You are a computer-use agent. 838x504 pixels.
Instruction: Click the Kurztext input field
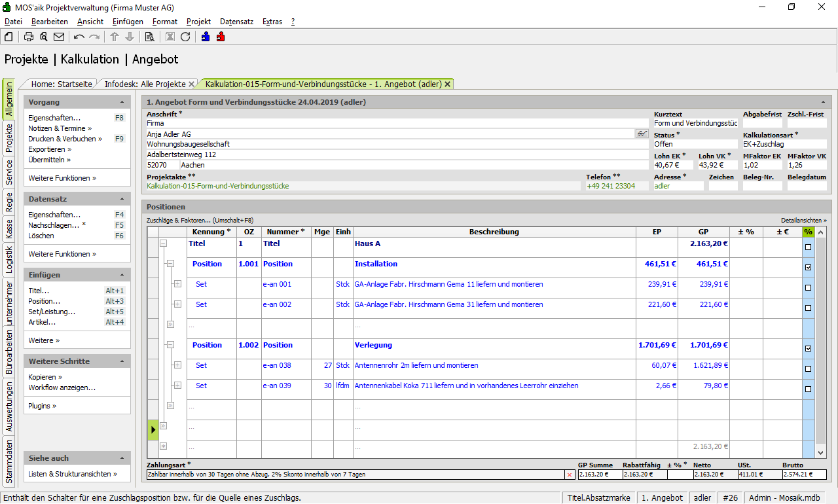695,123
